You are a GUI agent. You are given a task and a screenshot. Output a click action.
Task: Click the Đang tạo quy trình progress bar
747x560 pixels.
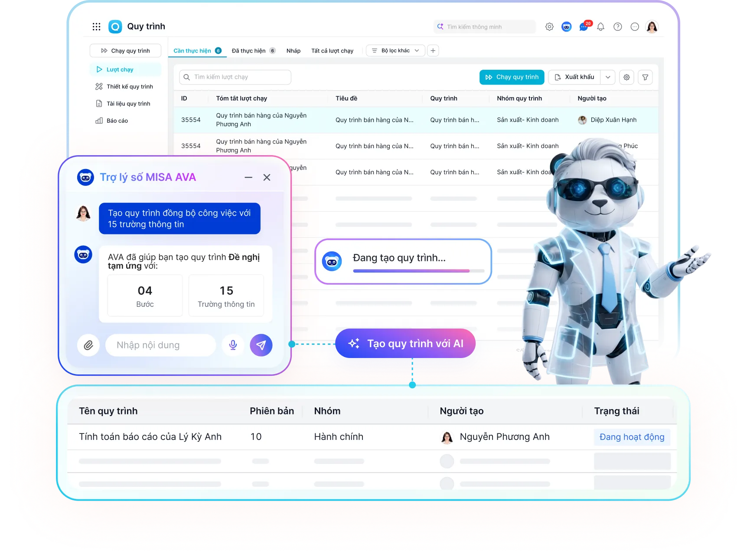click(419, 271)
